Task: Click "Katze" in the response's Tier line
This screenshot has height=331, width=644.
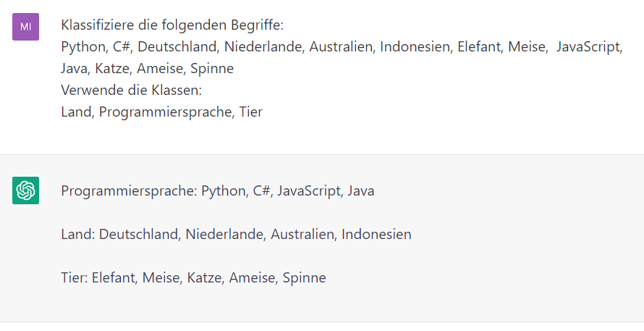Action: 205,277
